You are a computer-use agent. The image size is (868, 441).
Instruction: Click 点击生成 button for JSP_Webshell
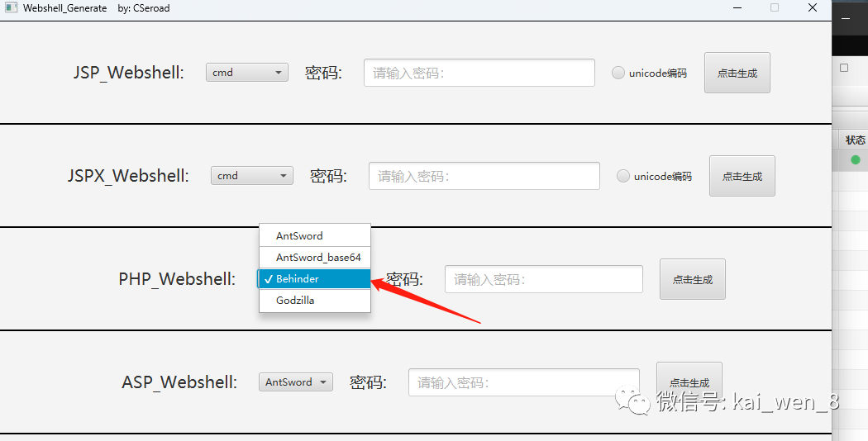(737, 73)
